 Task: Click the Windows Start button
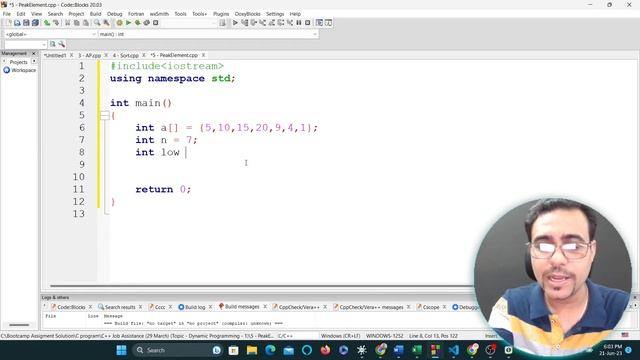pos(121,350)
